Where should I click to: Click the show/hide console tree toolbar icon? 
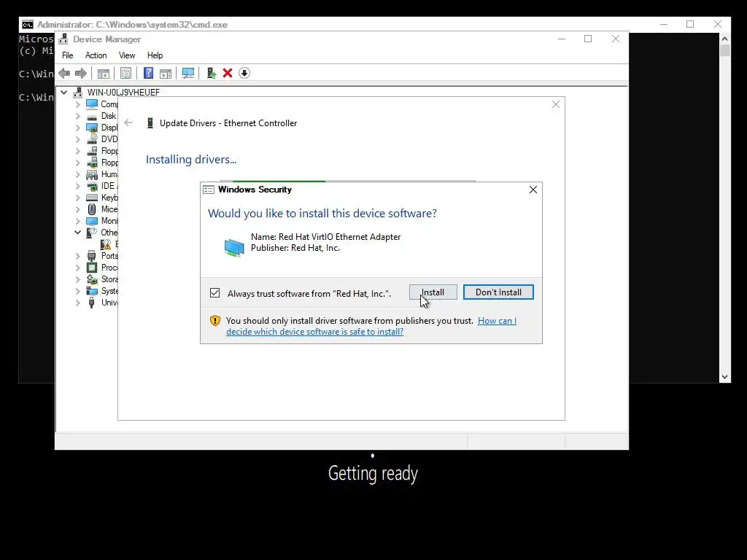[104, 74]
